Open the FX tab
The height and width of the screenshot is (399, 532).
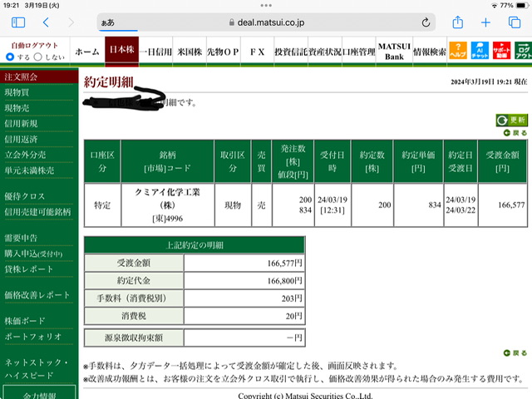point(257,52)
